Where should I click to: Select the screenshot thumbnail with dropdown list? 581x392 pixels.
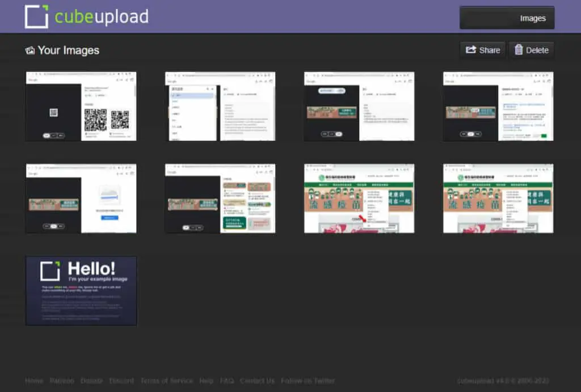pyautogui.click(x=220, y=106)
